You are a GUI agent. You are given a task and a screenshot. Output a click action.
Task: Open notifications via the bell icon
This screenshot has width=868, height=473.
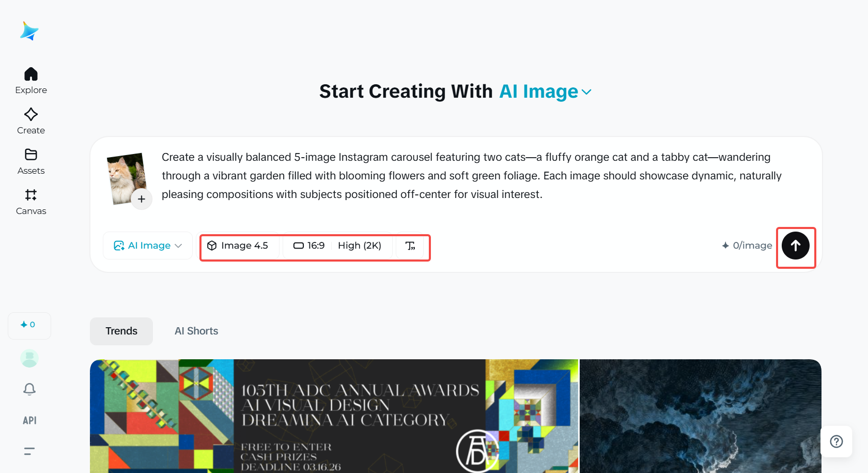[29, 389]
